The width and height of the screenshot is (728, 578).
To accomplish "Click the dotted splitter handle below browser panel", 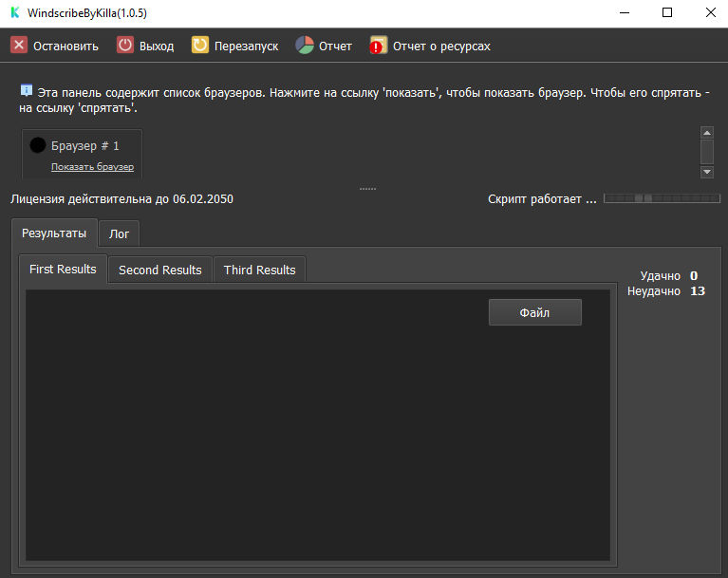I will (x=367, y=189).
